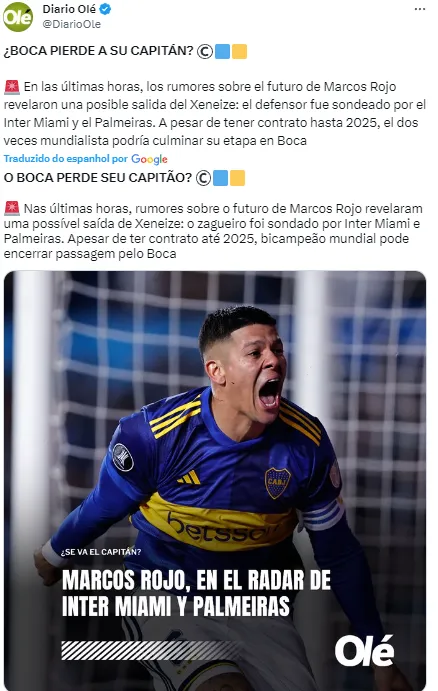
Task: Click the original Spanish tweet text
Action: 215,114
